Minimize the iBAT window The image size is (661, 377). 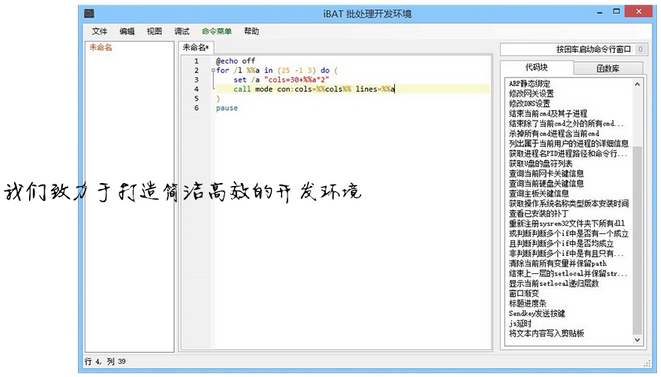[599, 13]
